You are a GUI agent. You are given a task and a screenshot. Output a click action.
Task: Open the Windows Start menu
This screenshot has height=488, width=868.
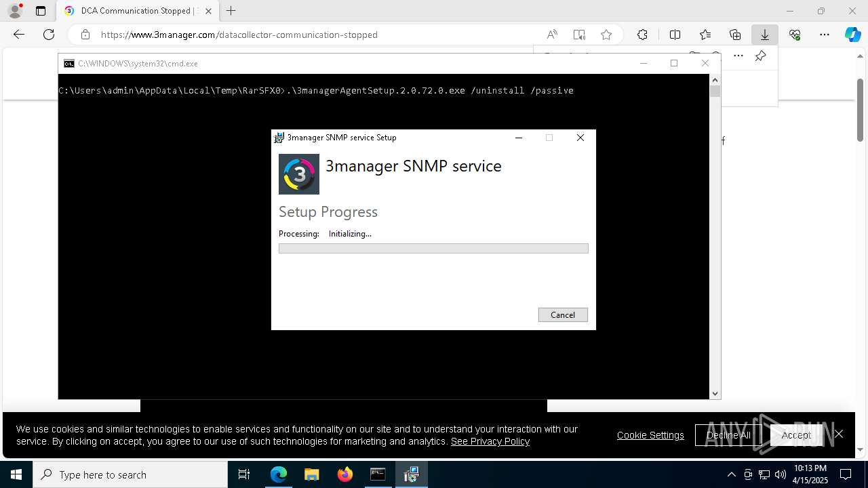(x=16, y=474)
